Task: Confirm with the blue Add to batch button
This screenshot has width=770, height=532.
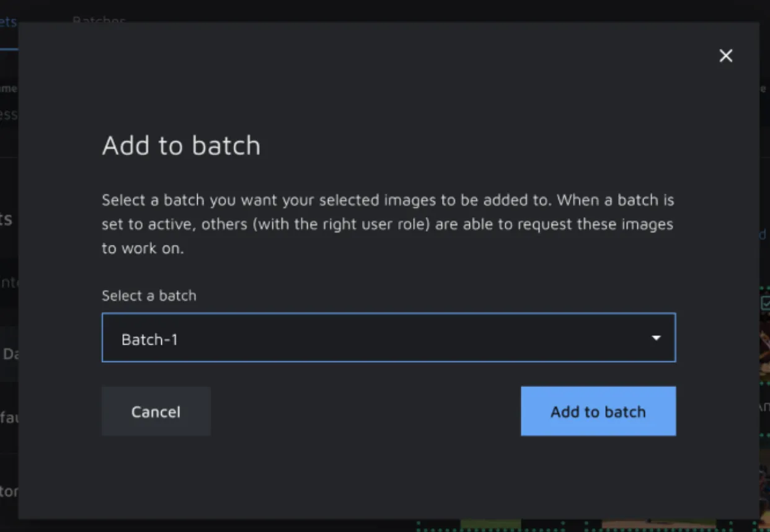Action: click(x=598, y=412)
